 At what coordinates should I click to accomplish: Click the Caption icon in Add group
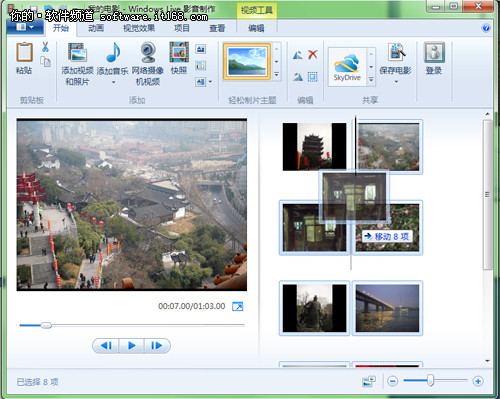201,65
